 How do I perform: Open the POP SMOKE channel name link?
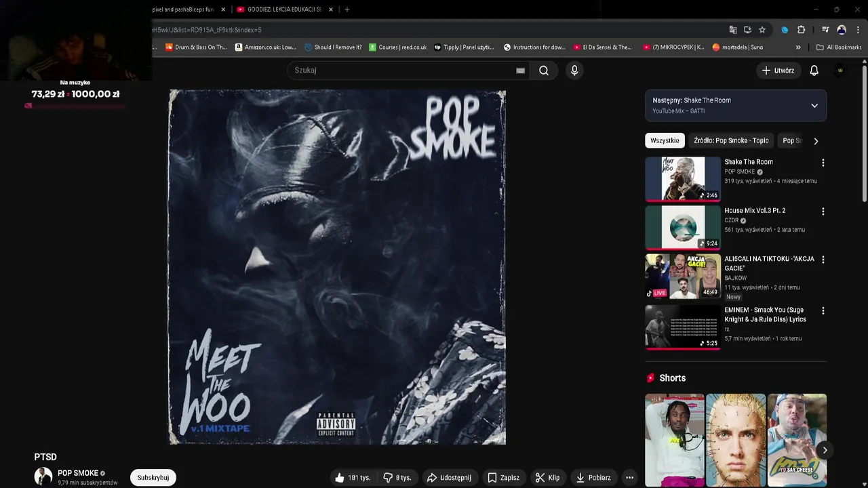(78, 473)
